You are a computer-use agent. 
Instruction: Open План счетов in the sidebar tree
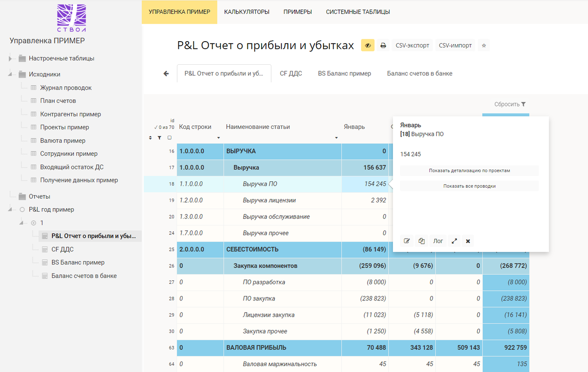(58, 101)
